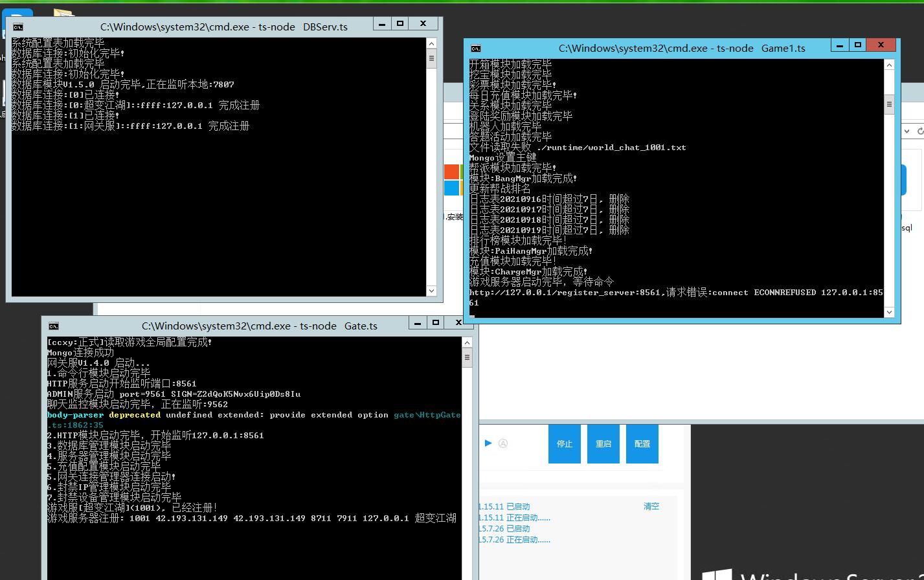Screen dimensions: 924x580
Task: Maximize the Gate.ts console window
Action: [436, 322]
